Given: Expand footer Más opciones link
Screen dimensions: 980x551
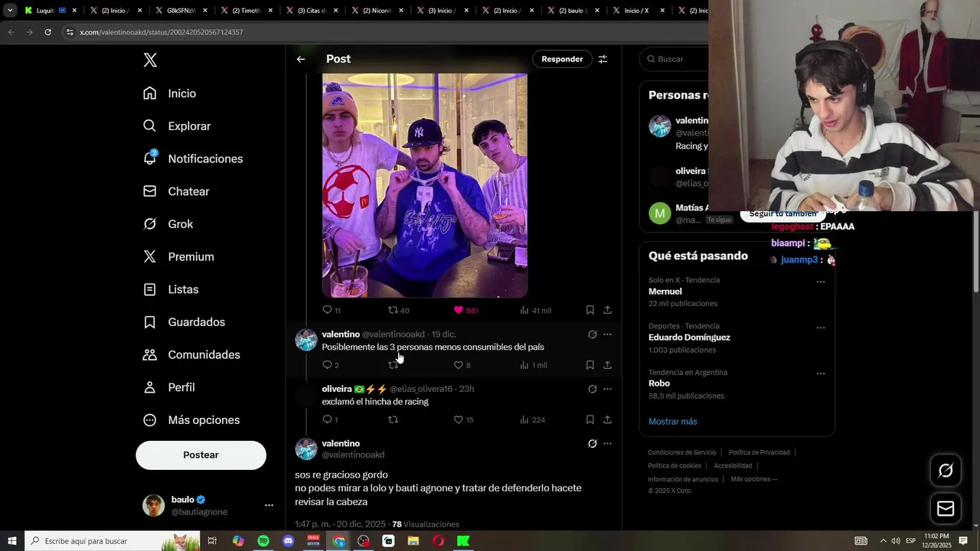Looking at the screenshot, I should [x=753, y=479].
